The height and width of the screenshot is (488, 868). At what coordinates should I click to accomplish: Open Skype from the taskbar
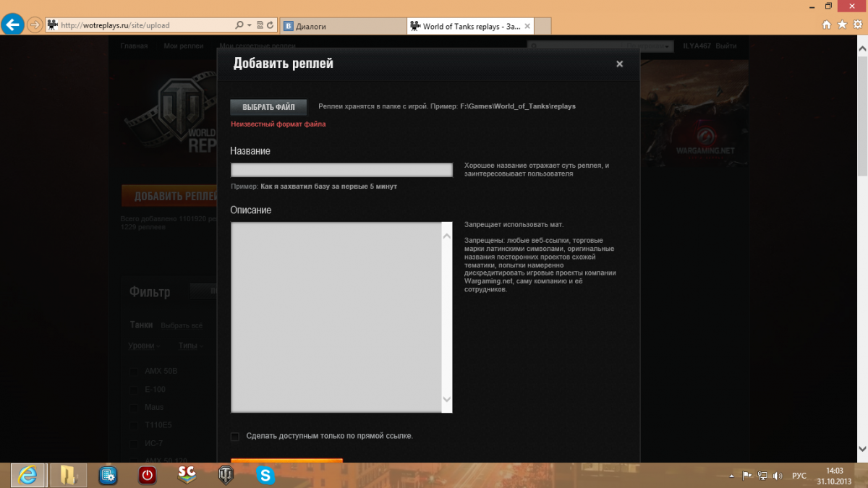pyautogui.click(x=265, y=475)
